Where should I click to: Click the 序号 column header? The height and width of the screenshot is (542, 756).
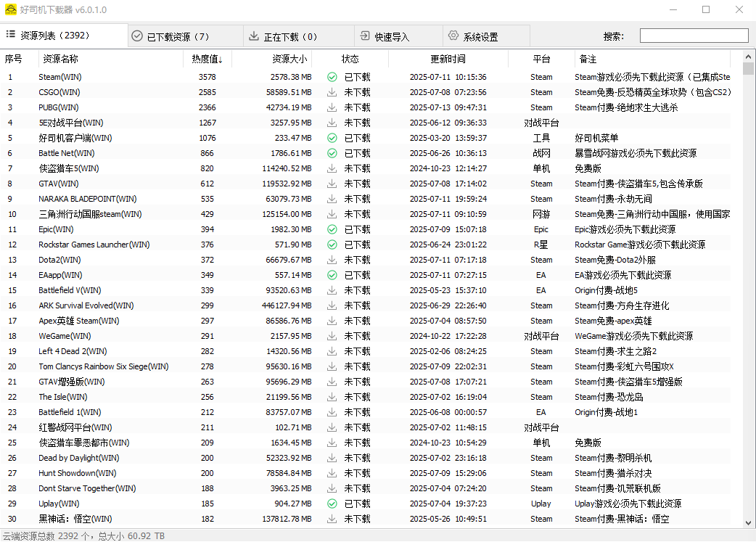20,59
